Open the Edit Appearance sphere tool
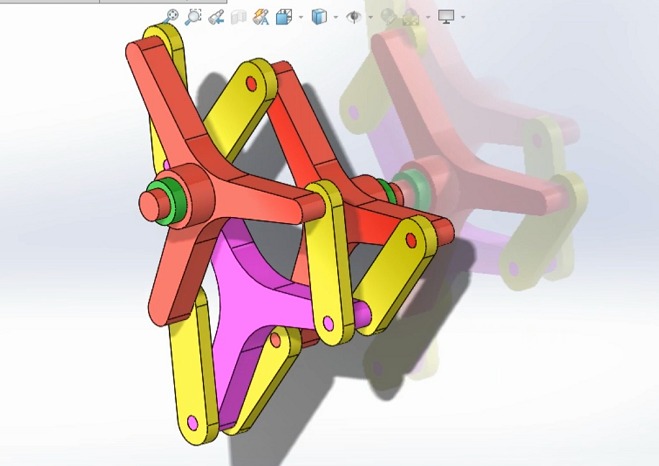 click(x=388, y=17)
